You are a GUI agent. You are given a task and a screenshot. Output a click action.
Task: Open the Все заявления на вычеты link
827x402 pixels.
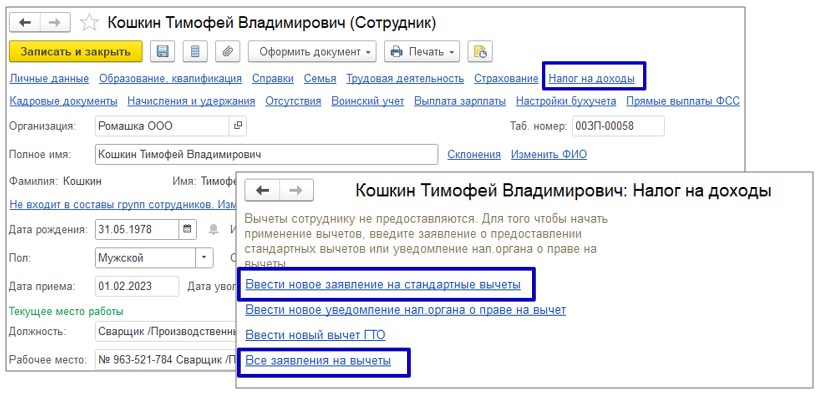point(318,360)
